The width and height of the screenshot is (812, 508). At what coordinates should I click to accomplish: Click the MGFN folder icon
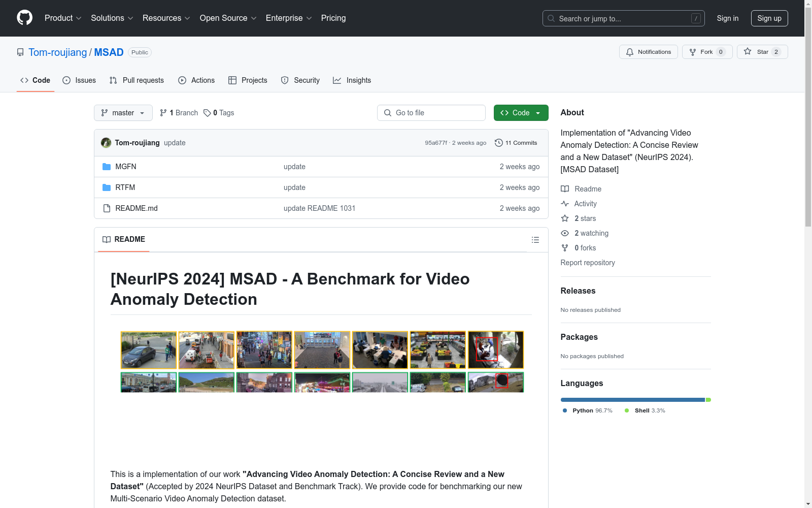click(107, 167)
